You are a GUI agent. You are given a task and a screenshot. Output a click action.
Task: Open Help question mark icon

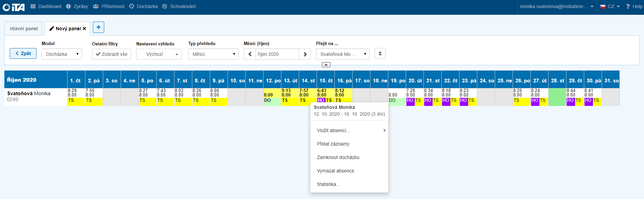coord(628,6)
